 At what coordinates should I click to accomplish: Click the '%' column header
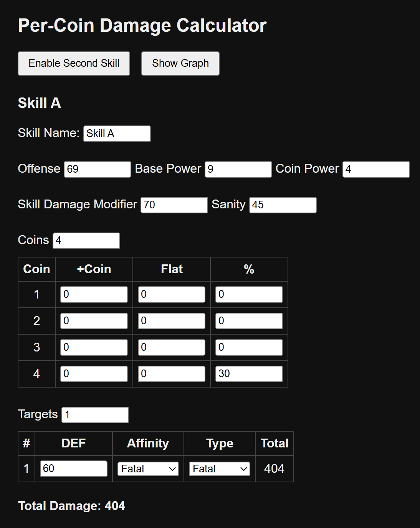pyautogui.click(x=249, y=269)
